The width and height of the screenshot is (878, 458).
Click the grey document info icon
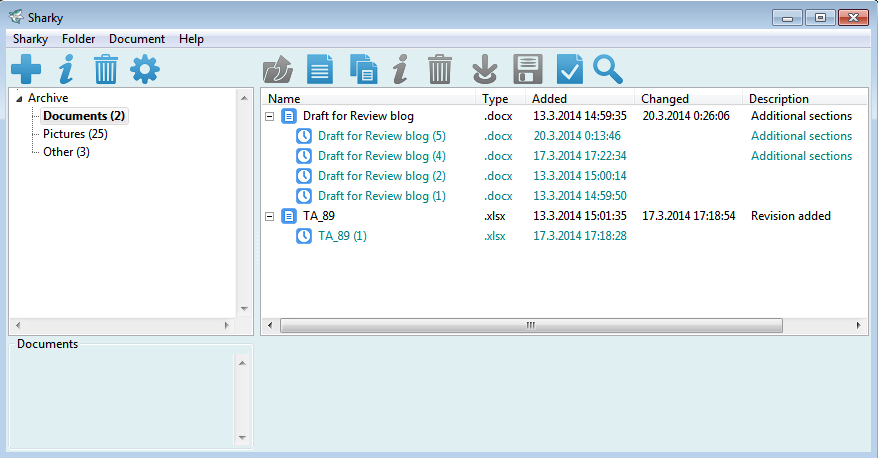400,70
